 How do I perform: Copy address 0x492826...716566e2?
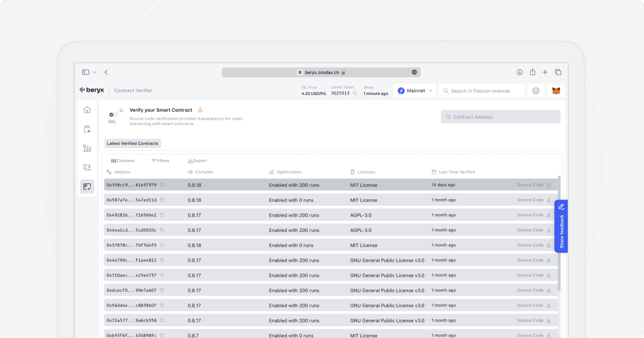point(162,215)
